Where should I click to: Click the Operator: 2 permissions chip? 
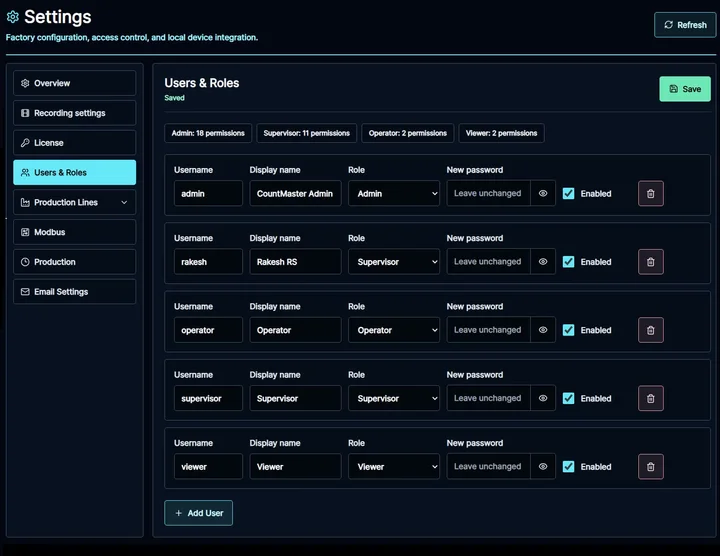(408, 133)
